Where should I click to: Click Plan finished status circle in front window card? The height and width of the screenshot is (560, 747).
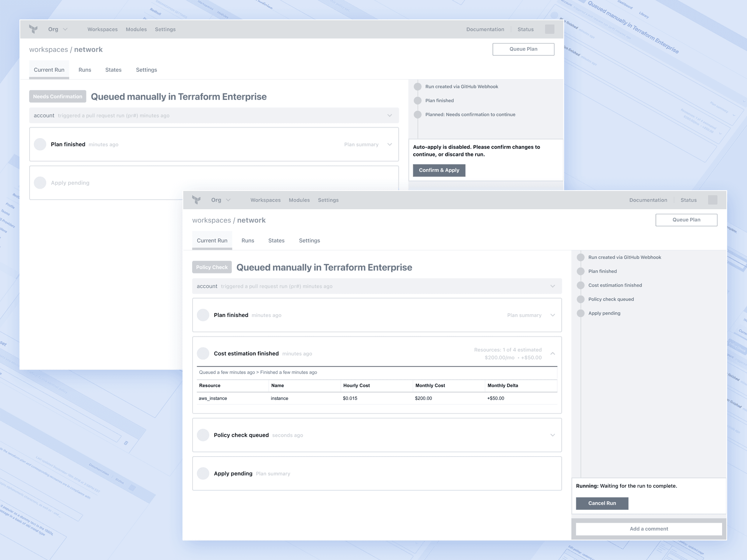click(203, 315)
